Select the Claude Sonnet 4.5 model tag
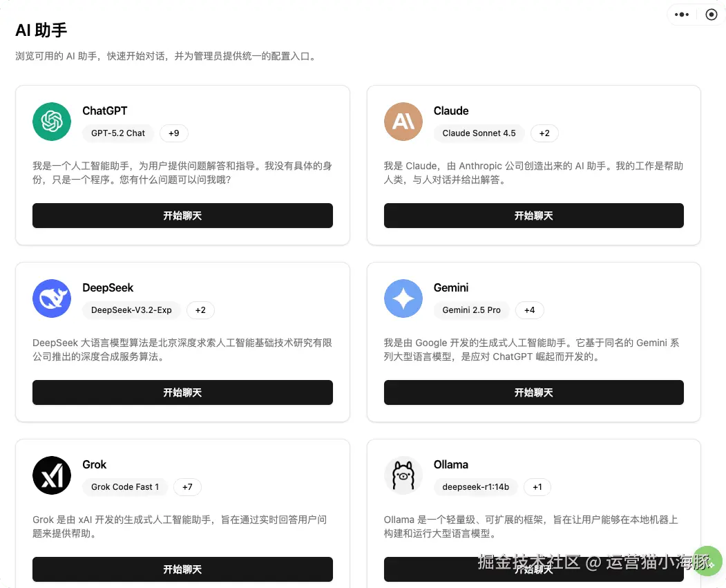The width and height of the screenshot is (726, 588). 479,133
